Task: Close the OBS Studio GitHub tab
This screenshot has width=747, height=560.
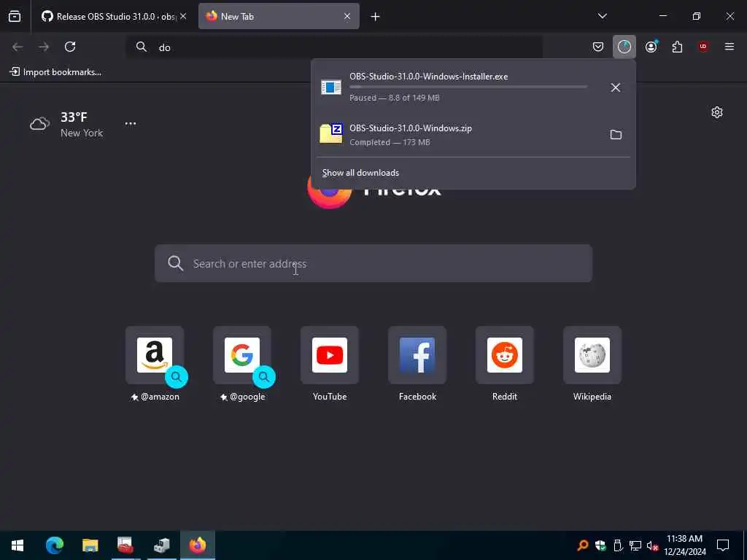Action: coord(183,16)
